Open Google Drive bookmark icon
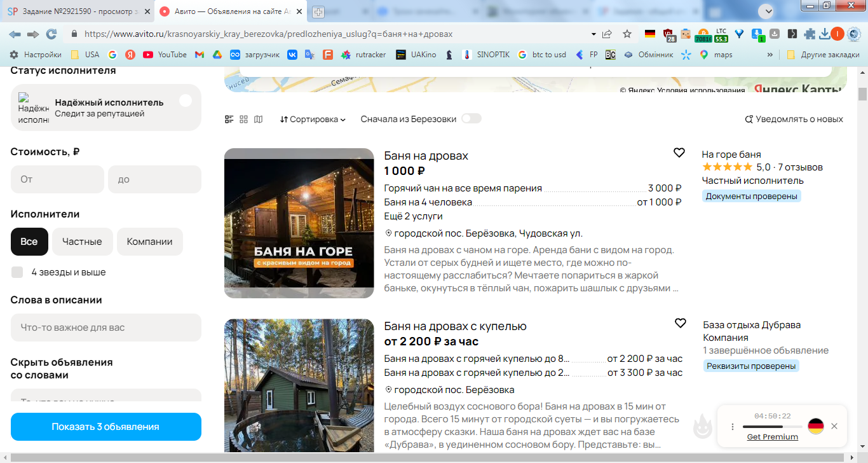Viewport: 868px width, 463px height. click(x=217, y=55)
